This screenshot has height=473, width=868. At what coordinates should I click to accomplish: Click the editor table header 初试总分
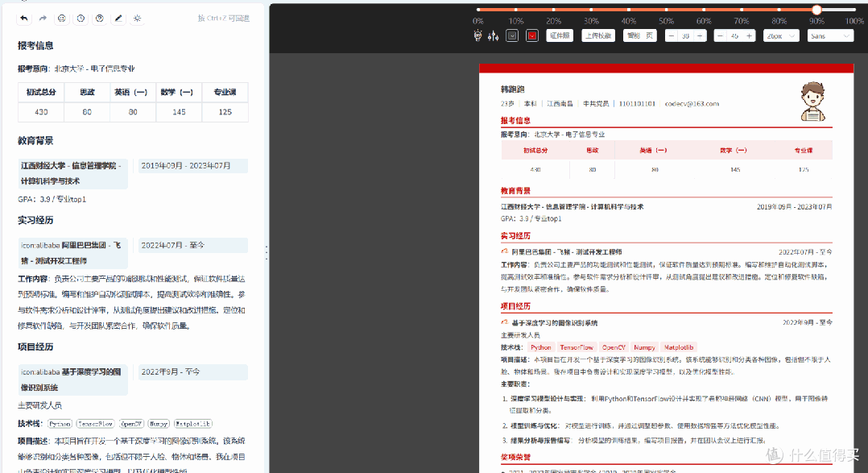tap(42, 93)
